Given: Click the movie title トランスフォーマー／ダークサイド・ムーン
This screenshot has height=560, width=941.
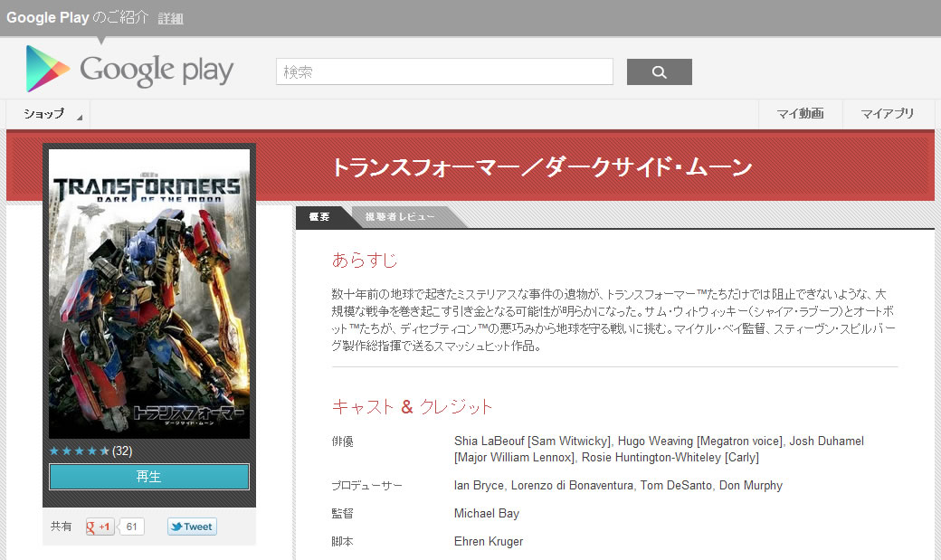Looking at the screenshot, I should pos(542,166).
